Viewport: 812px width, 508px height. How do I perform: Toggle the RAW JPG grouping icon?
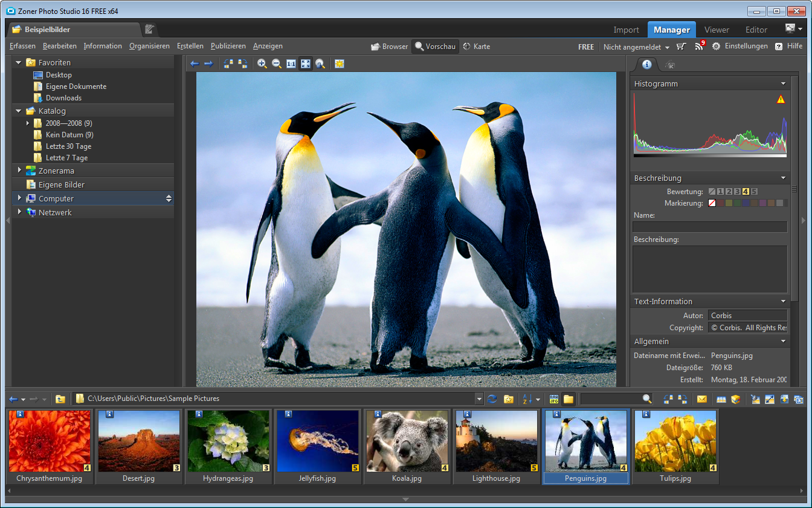[553, 399]
